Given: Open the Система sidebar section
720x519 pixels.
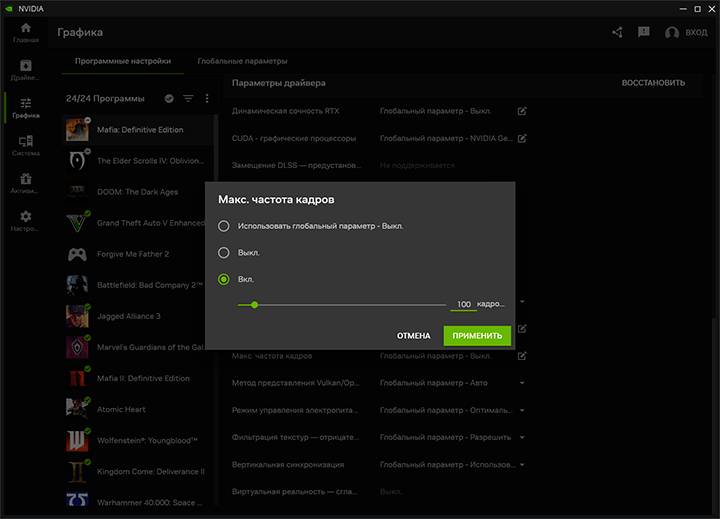Looking at the screenshot, I should (26, 141).
